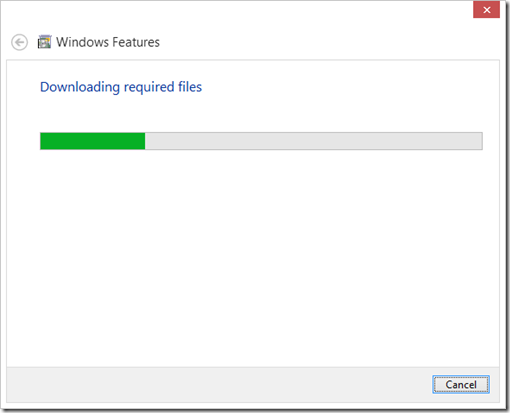Click the Windows Features app icon
Image resolution: width=510 pixels, height=413 pixels.
44,42
